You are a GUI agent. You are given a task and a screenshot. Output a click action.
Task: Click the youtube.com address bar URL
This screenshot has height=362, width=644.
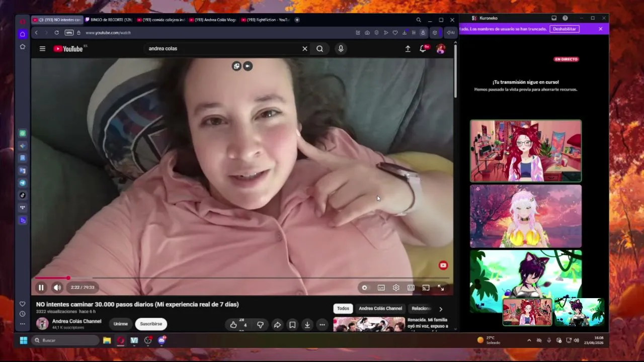point(108,33)
